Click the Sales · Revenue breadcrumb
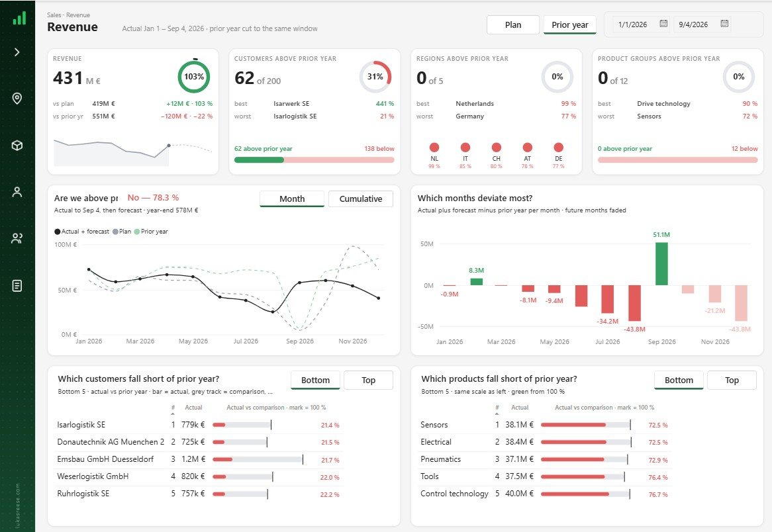Image resolution: width=772 pixels, height=532 pixels. (68, 15)
